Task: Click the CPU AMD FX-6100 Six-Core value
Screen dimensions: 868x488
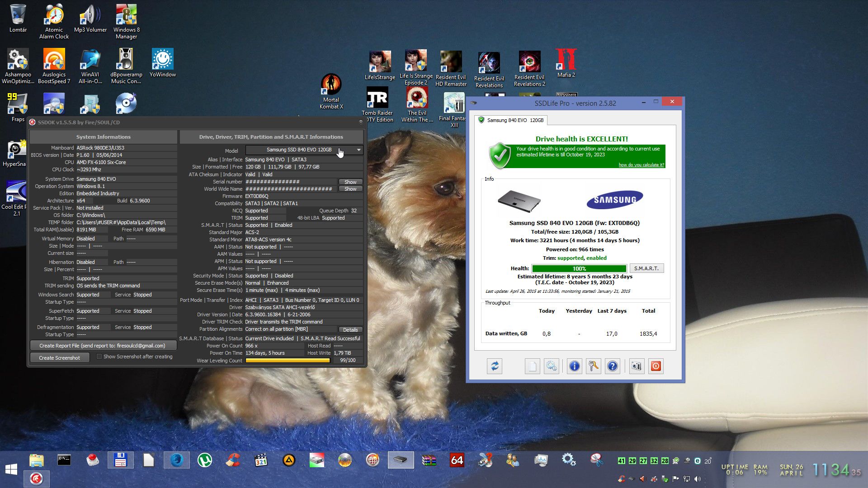Action: tap(101, 162)
